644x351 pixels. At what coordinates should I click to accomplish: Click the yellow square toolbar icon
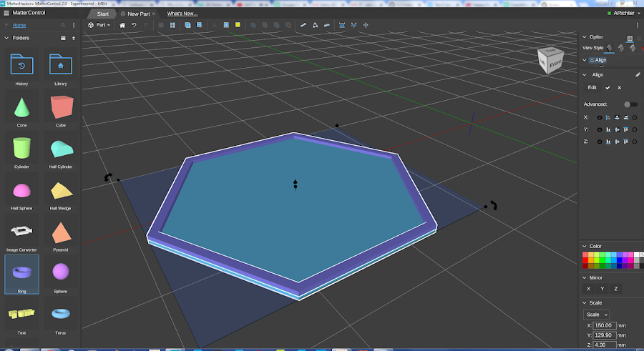coord(238,25)
